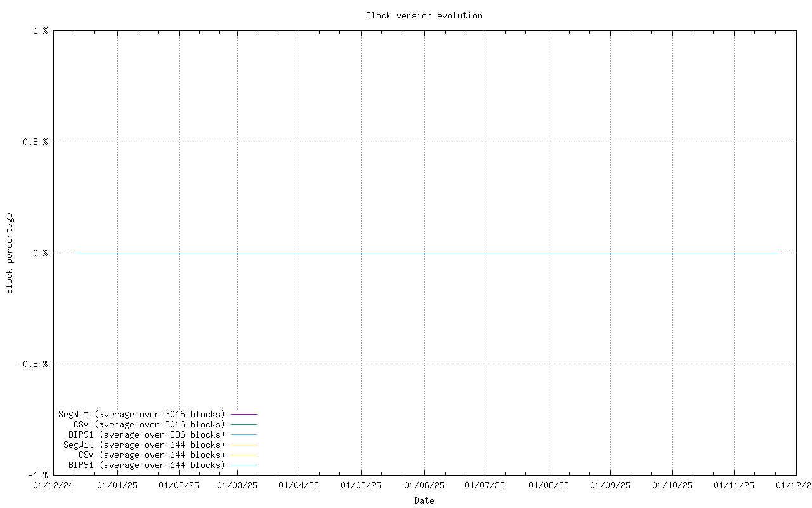812x508 pixels.
Task: Click the '01/06/25' date tick label
Action: click(423, 485)
